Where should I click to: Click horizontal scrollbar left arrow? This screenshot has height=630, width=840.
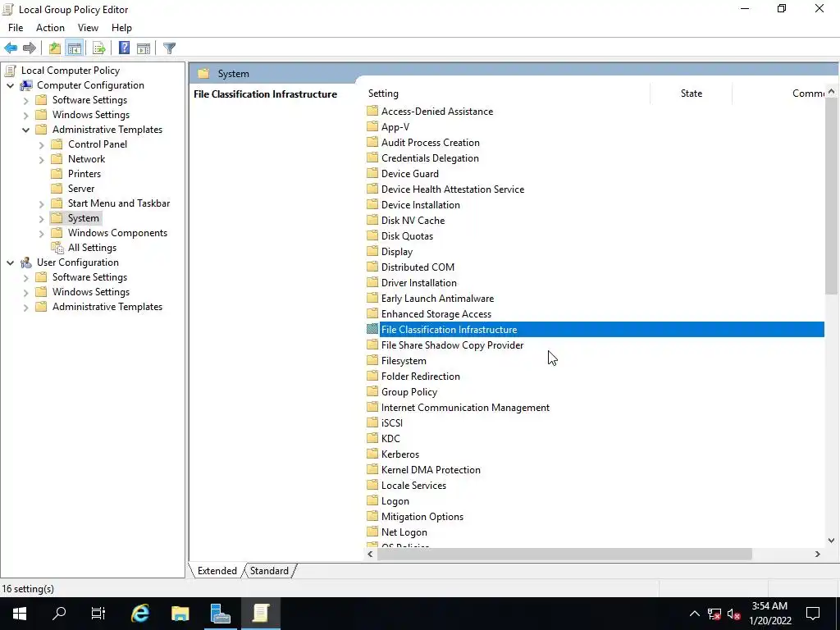coord(370,554)
